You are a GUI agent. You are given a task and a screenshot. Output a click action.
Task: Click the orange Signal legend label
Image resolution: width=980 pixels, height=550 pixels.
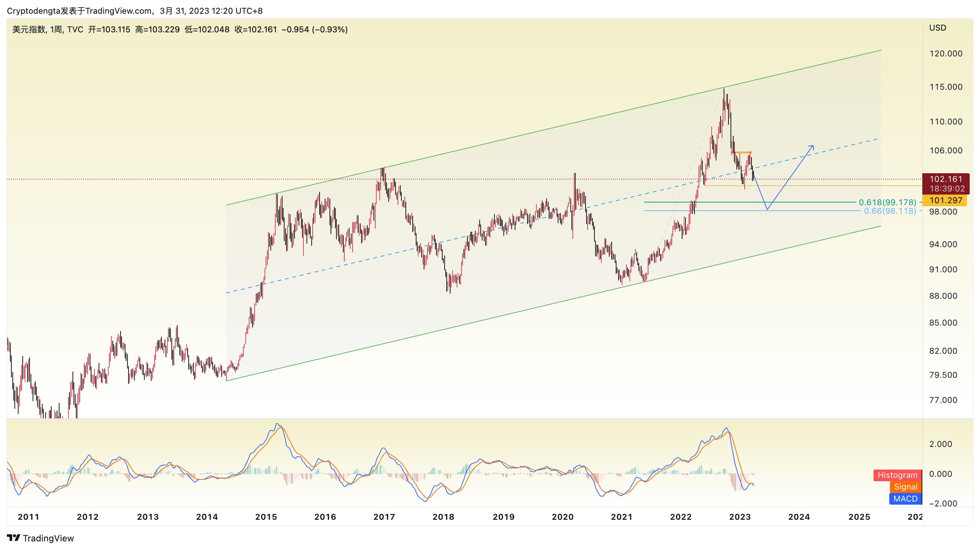(x=905, y=487)
